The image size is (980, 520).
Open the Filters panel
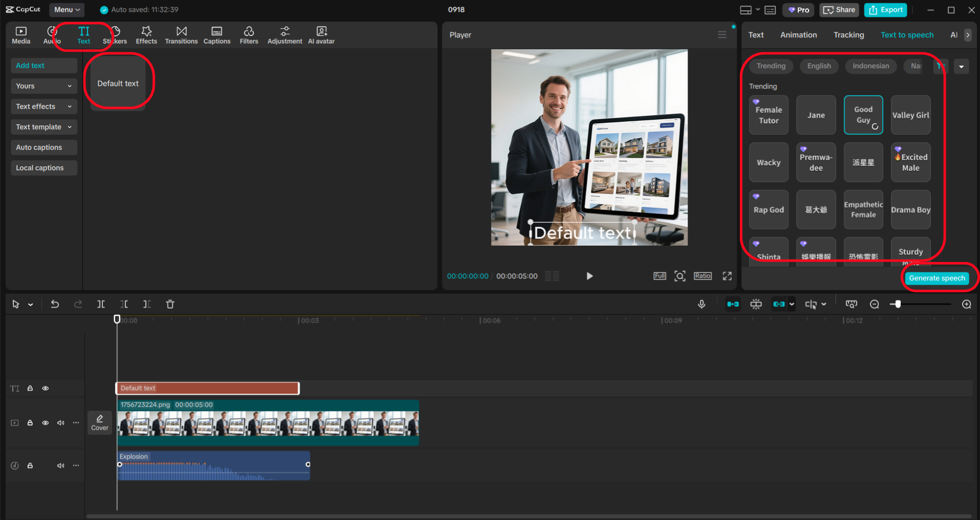click(x=249, y=35)
